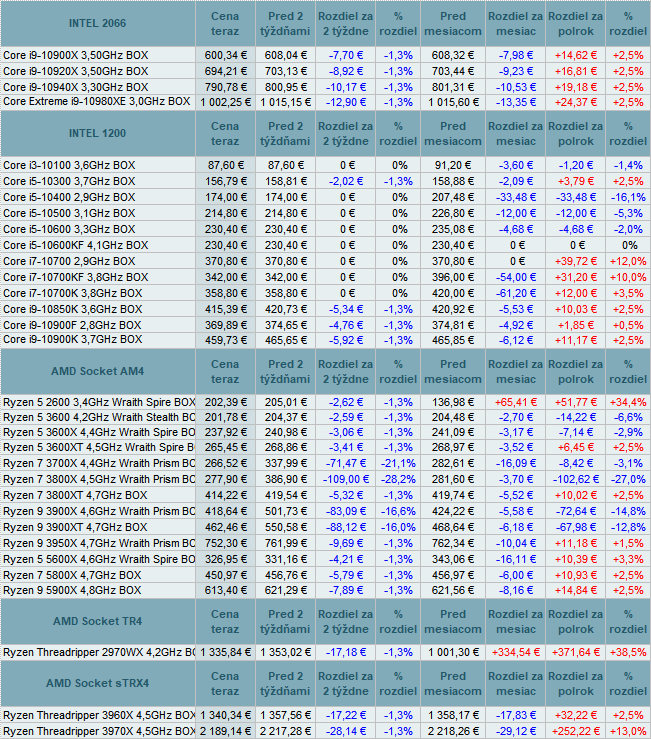This screenshot has height=739, width=651.
Task: Select Core i5-10500 3,1GHz BOX name
Action: click(69, 213)
